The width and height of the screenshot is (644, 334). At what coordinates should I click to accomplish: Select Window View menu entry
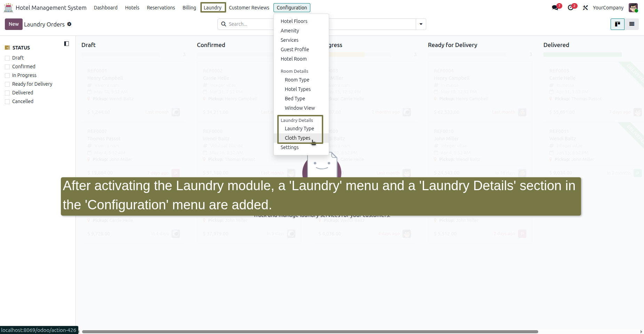tap(301, 108)
